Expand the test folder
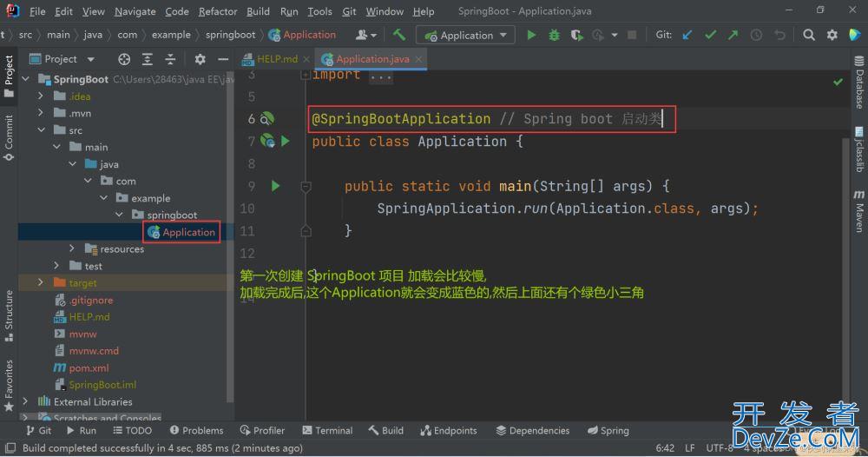The height and width of the screenshot is (457, 868). [x=56, y=266]
